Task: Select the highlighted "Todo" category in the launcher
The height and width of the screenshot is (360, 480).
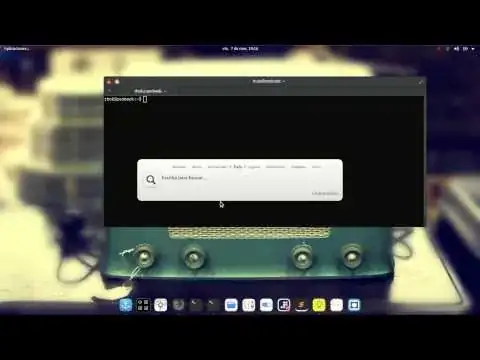Action: pyautogui.click(x=238, y=166)
